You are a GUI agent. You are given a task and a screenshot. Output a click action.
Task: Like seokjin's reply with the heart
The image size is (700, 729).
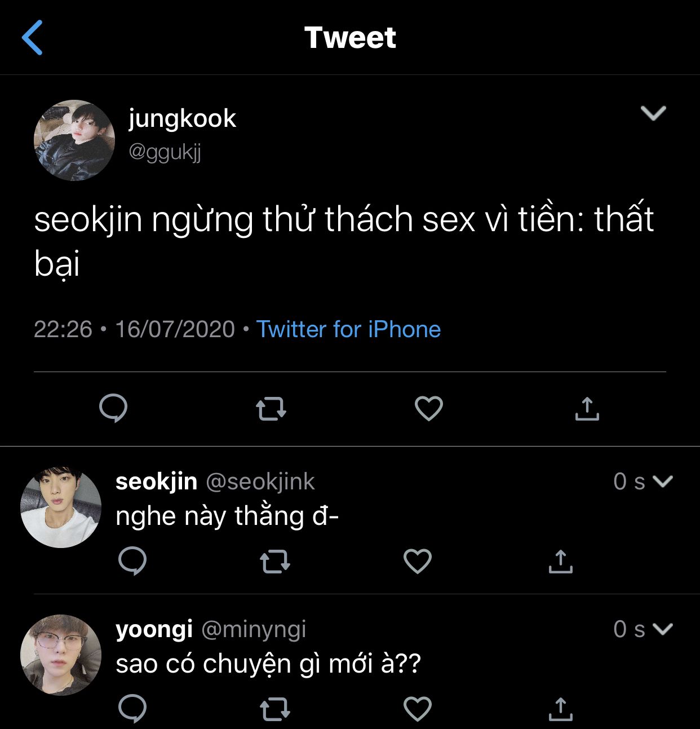pyautogui.click(x=418, y=562)
